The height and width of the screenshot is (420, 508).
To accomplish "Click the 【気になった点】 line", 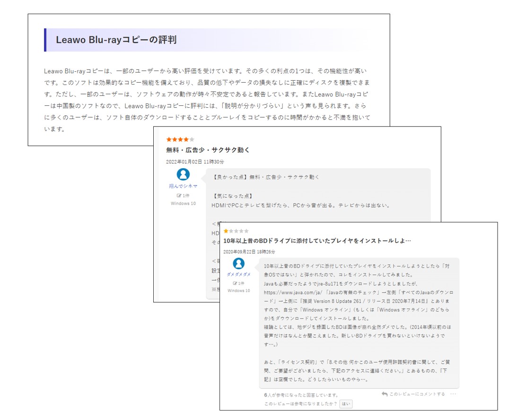I will (x=233, y=196).
